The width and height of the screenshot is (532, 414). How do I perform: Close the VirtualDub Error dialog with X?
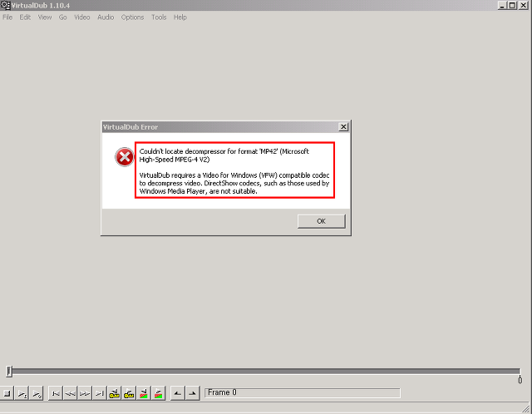click(x=343, y=127)
